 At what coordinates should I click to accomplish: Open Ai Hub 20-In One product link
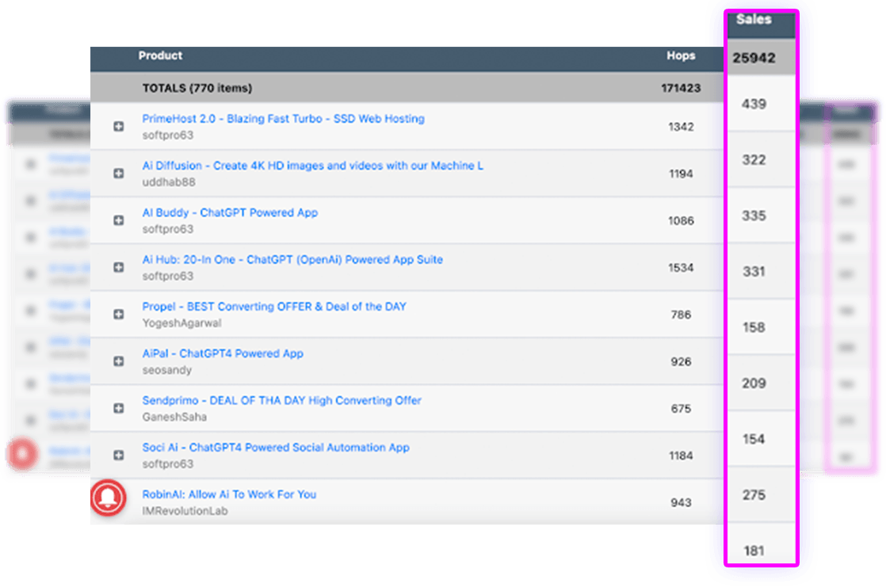tap(292, 259)
